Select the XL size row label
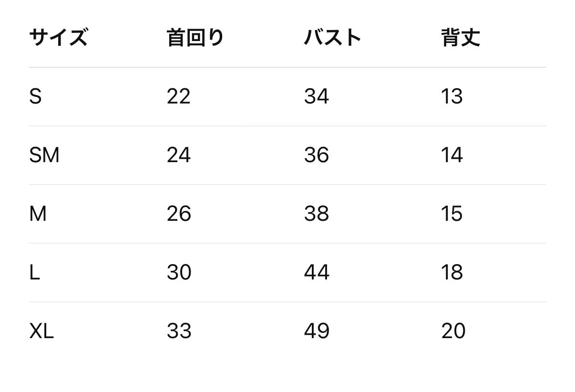 point(41,331)
